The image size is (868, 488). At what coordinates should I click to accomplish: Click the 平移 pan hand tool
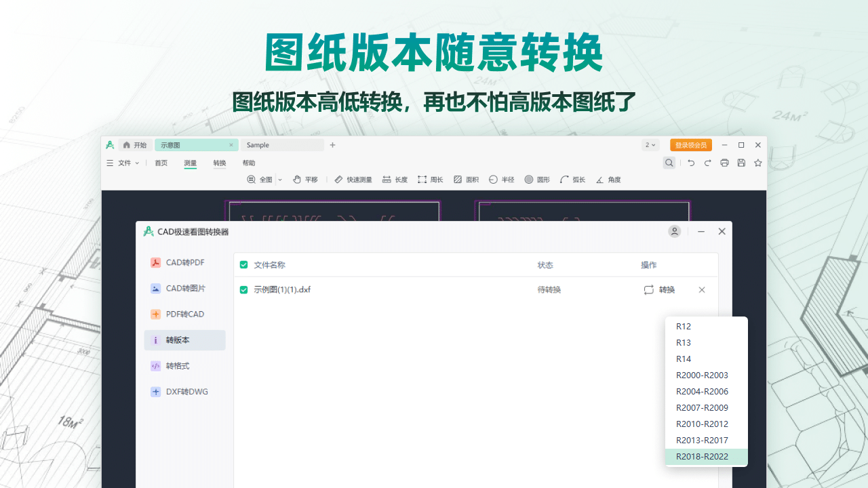[x=305, y=180]
